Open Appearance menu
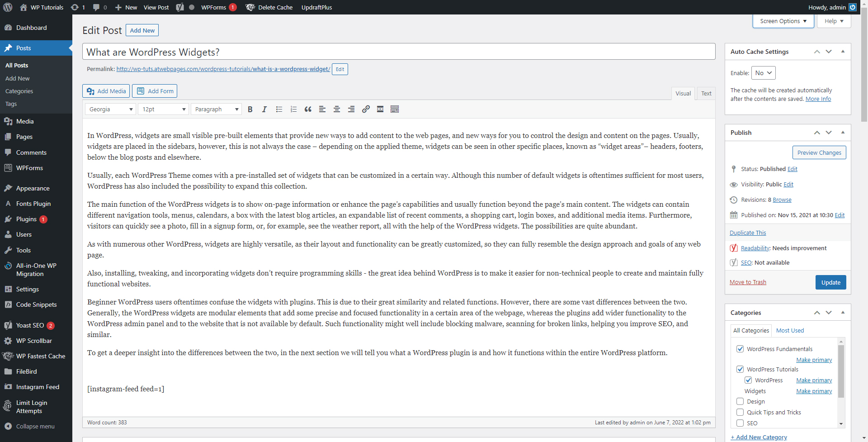868x442 pixels. 36,188
